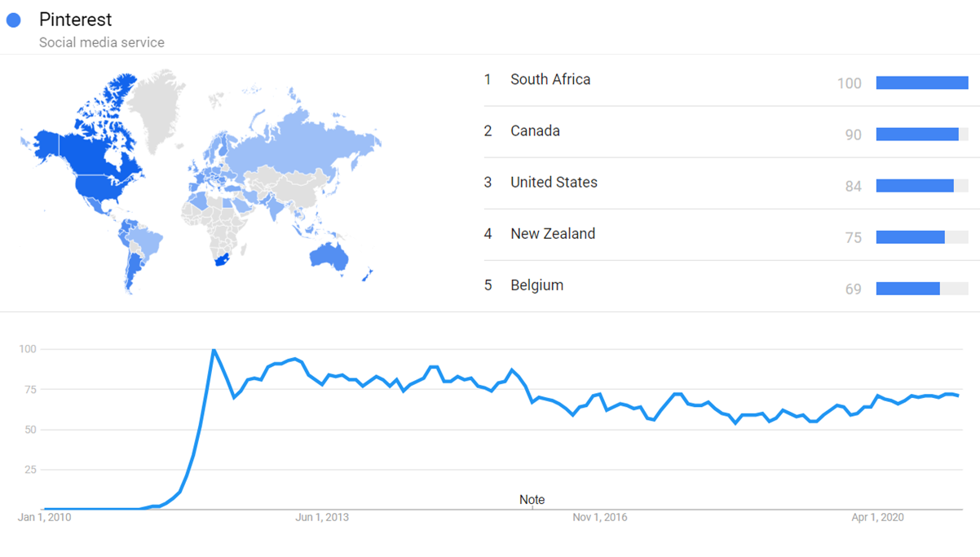Click the blue Pinterest legend dot
The image size is (980, 557).
13,20
